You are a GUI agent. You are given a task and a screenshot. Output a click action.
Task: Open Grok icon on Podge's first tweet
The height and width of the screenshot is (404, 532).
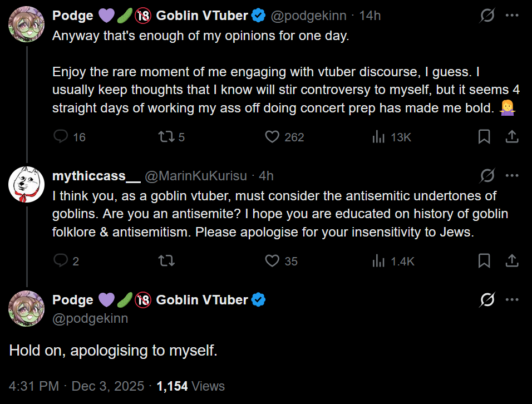pos(487,16)
